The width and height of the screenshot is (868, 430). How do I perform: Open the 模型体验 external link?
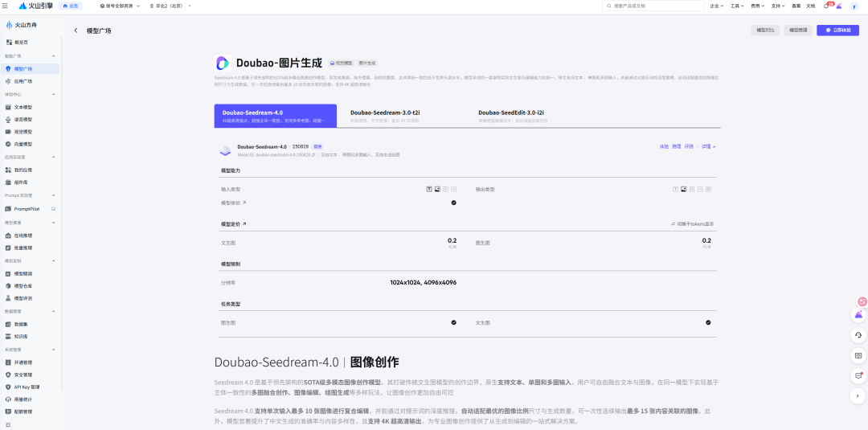coord(233,203)
